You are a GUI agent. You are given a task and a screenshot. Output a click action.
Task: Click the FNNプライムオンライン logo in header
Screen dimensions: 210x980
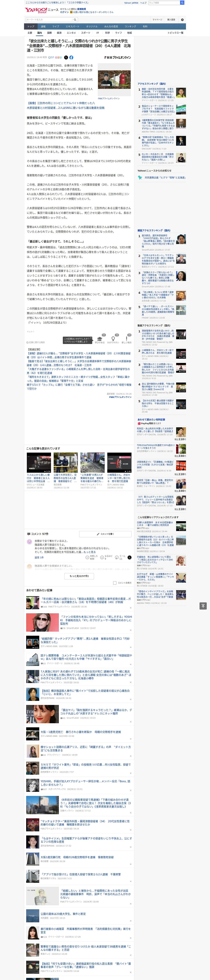tap(117, 57)
